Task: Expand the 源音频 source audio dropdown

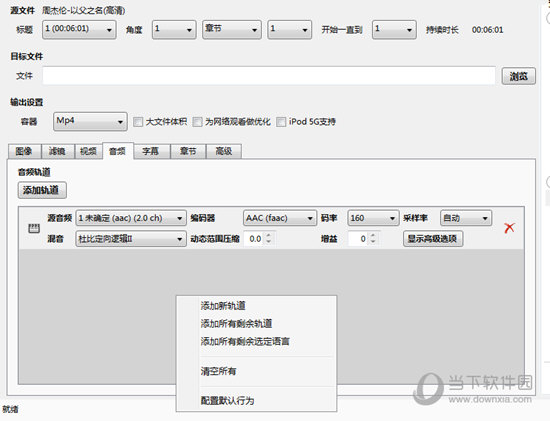Action: (131, 218)
